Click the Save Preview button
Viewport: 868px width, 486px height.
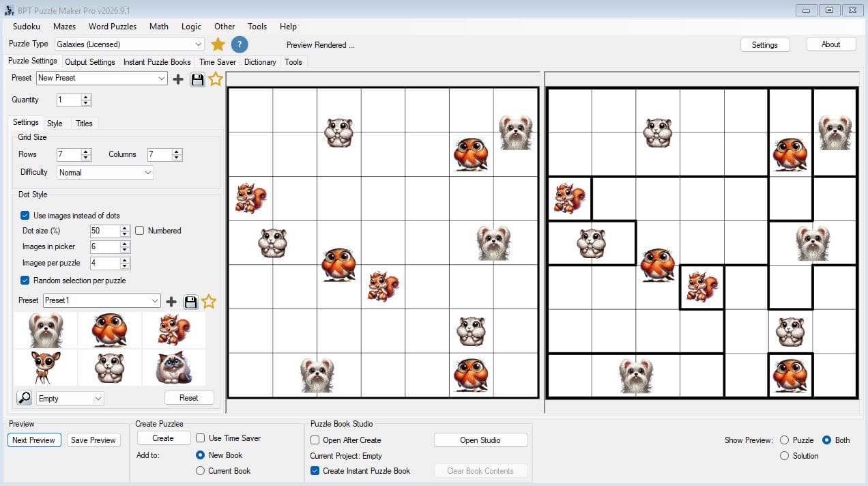coord(93,440)
